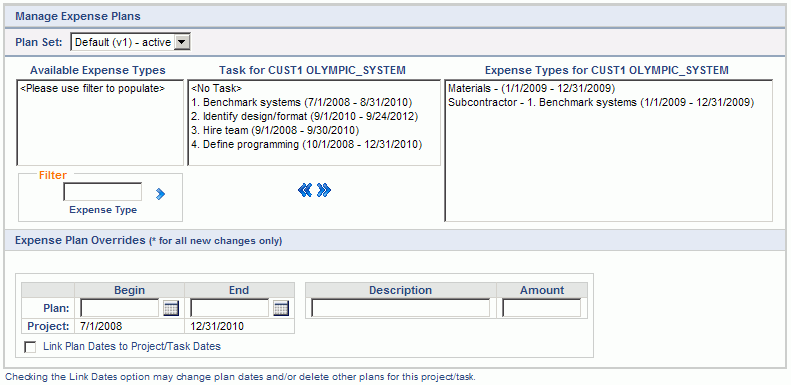Screen dimensions: 791x385
Task: Click the Description input field
Action: click(x=401, y=308)
